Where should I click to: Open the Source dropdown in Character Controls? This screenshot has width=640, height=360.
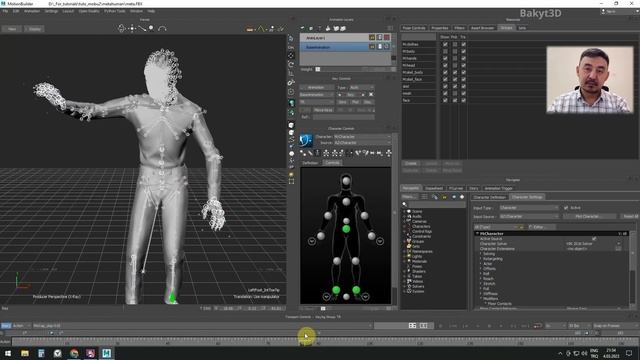(362, 143)
